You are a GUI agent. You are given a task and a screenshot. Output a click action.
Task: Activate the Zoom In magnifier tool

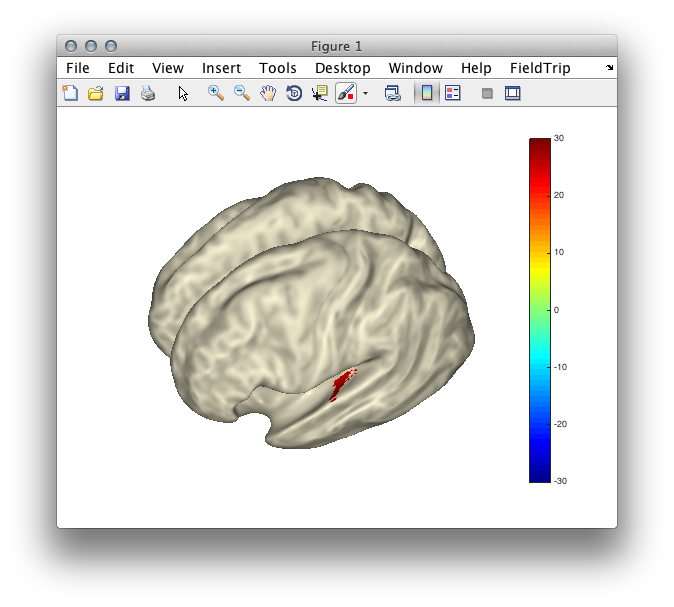(x=215, y=93)
